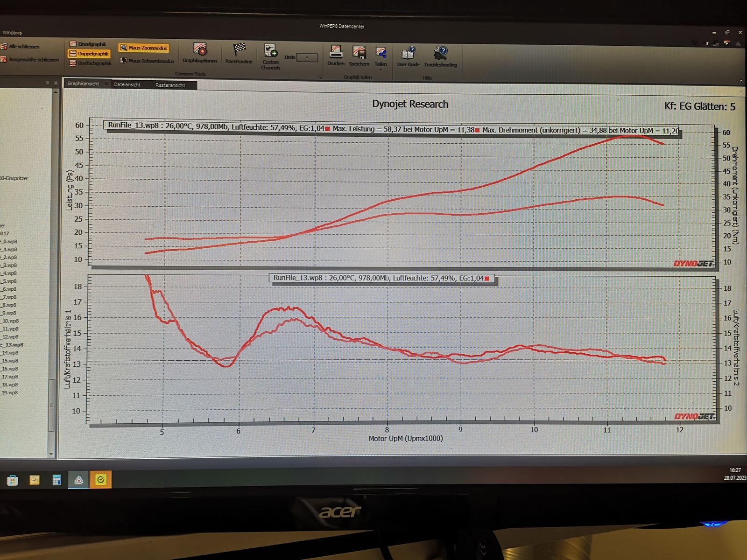This screenshot has width=747, height=560.
Task: Activate Maus-Schwenkmodus pan mode
Action: click(147, 61)
